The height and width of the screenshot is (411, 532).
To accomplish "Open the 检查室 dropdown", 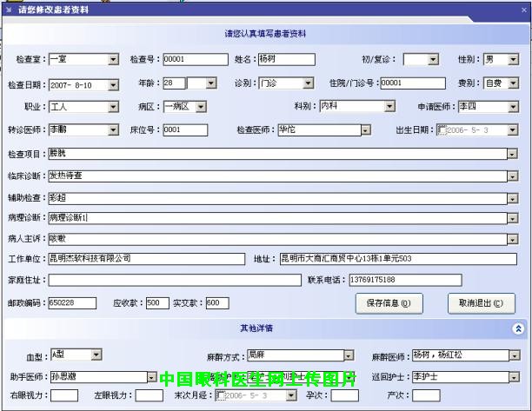I will (x=113, y=60).
